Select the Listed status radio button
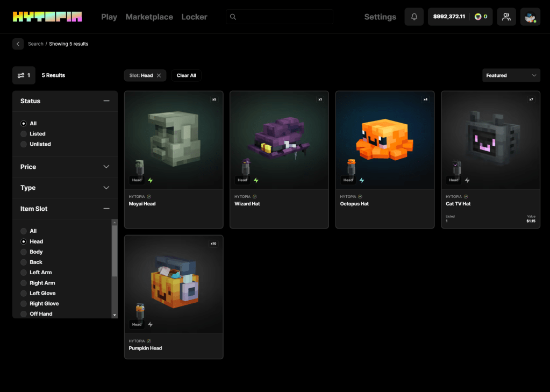This screenshot has height=392, width=550. click(x=24, y=134)
